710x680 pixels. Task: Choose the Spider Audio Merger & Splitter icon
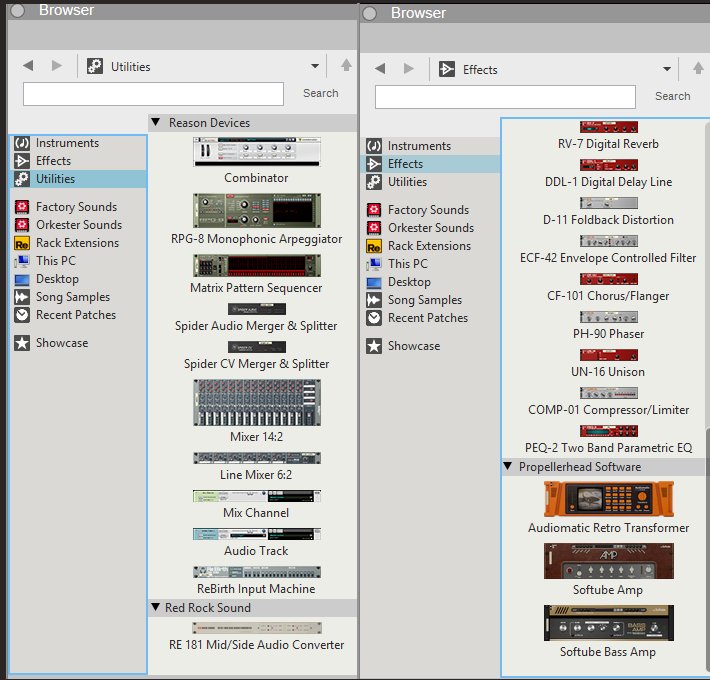pyautogui.click(x=256, y=309)
